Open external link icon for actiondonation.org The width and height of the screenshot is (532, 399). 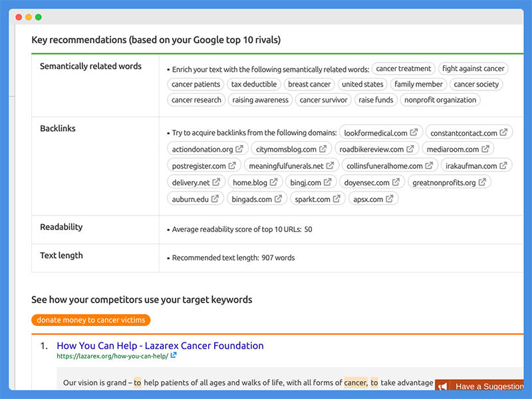239,149
